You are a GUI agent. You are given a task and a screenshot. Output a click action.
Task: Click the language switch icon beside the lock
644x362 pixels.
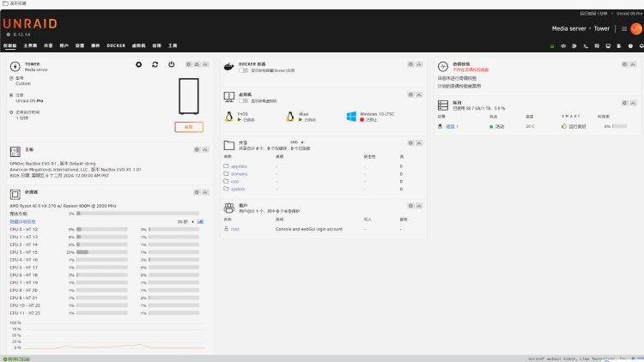tap(563, 46)
